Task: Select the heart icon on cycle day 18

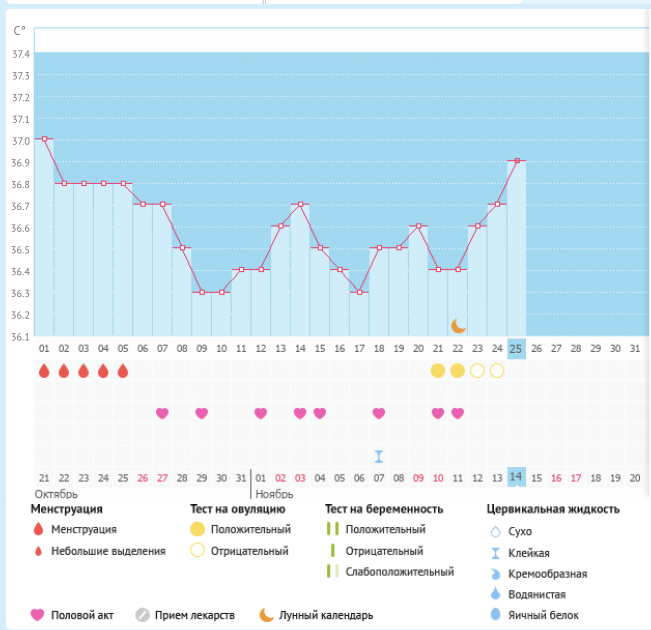Action: point(378,413)
